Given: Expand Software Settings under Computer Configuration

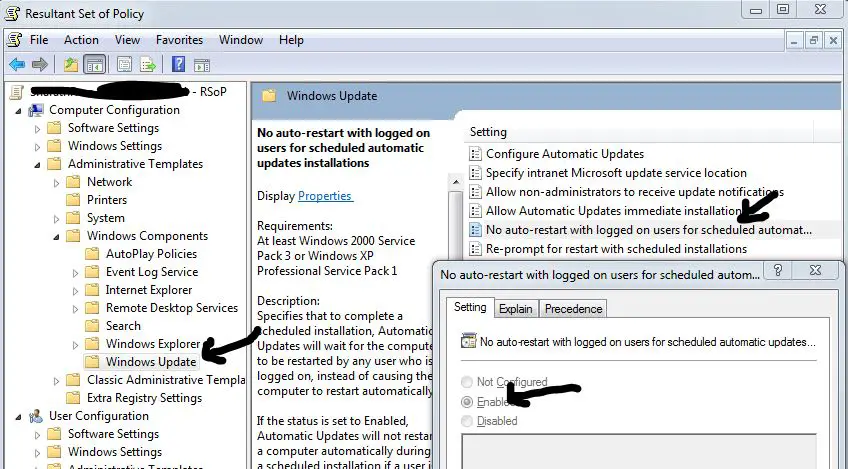Looking at the screenshot, I should point(37,129).
